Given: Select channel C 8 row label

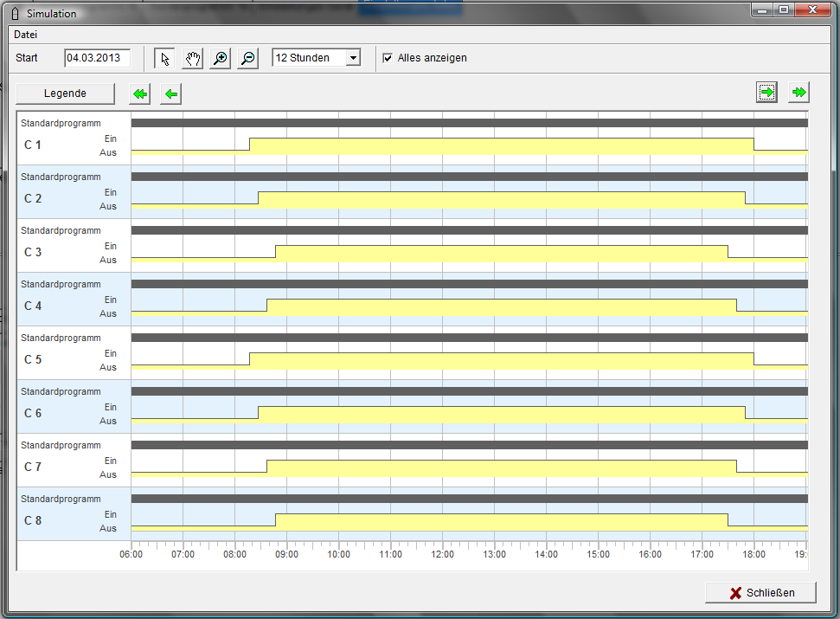Looking at the screenshot, I should click(33, 520).
